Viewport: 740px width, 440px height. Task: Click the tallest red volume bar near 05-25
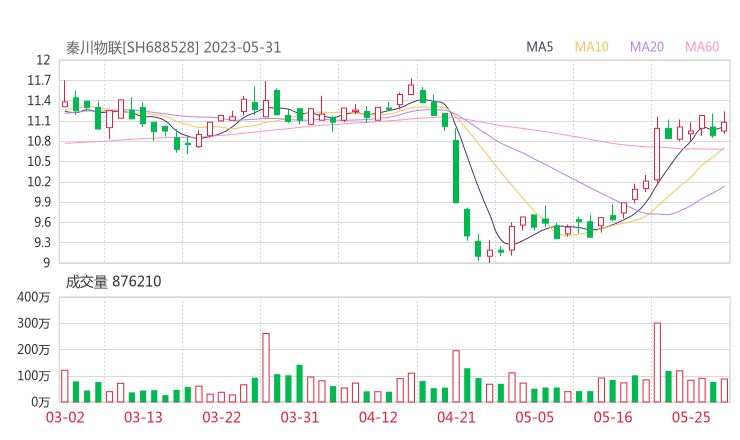click(657, 363)
